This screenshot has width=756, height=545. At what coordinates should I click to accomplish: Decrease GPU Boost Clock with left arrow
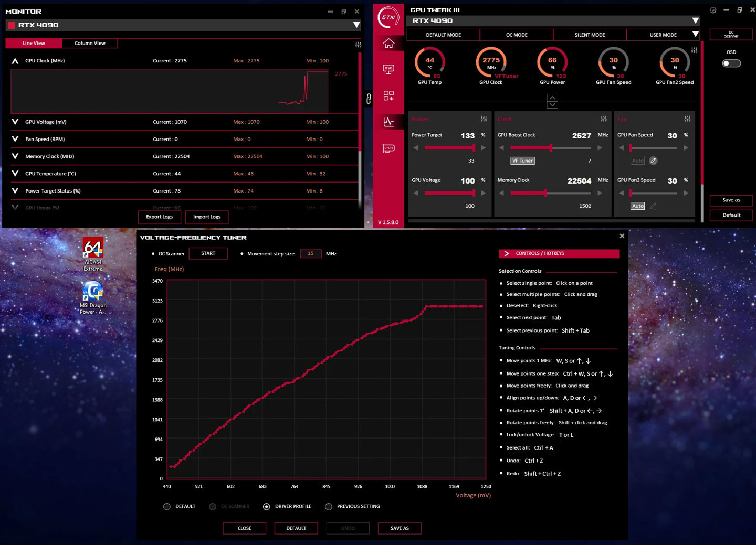click(501, 148)
